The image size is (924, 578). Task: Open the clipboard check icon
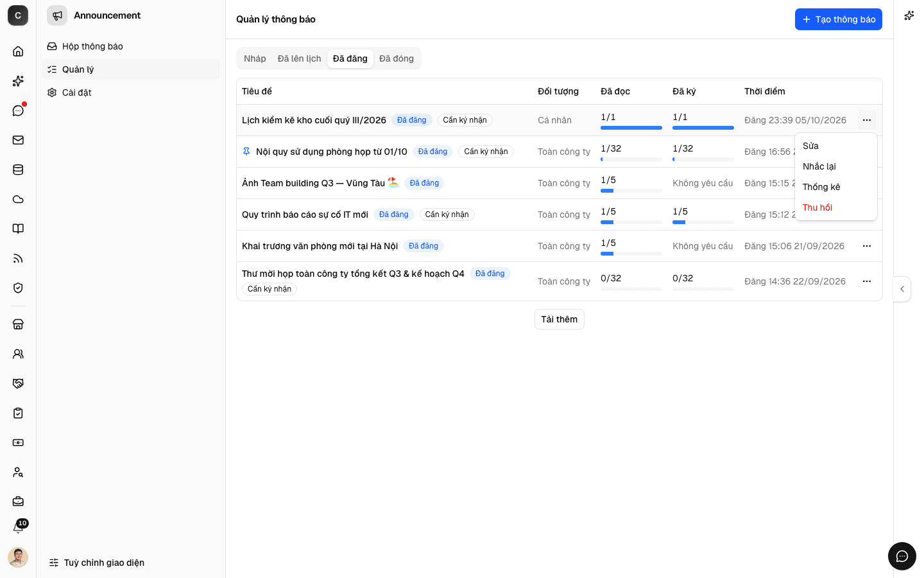click(x=18, y=413)
